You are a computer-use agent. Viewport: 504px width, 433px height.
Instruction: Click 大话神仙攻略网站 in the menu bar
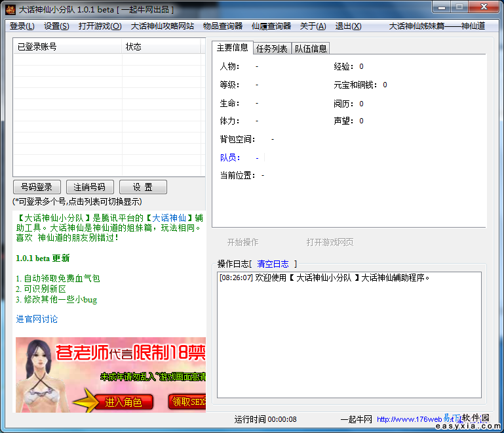click(x=163, y=26)
